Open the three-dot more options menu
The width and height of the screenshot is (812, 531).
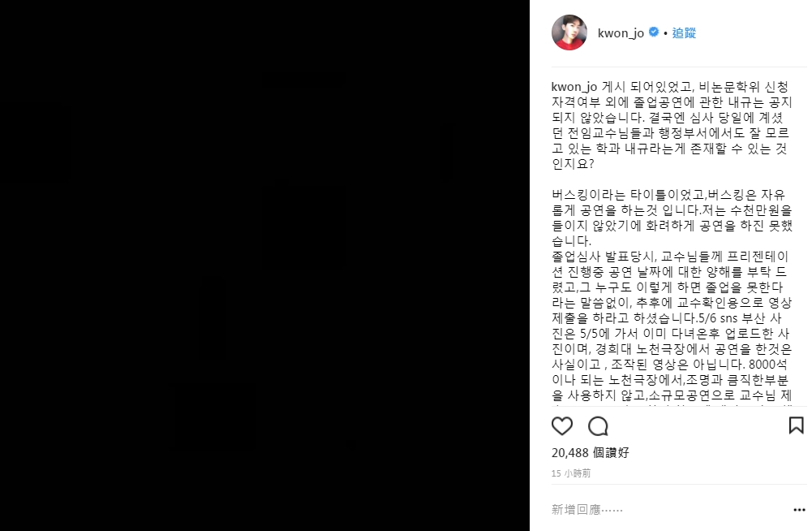pyautogui.click(x=799, y=510)
